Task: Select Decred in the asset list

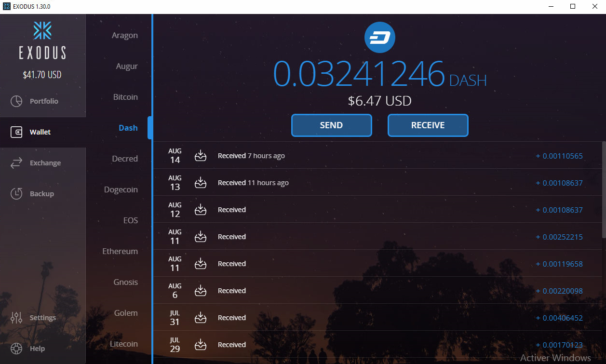Action: (x=125, y=159)
